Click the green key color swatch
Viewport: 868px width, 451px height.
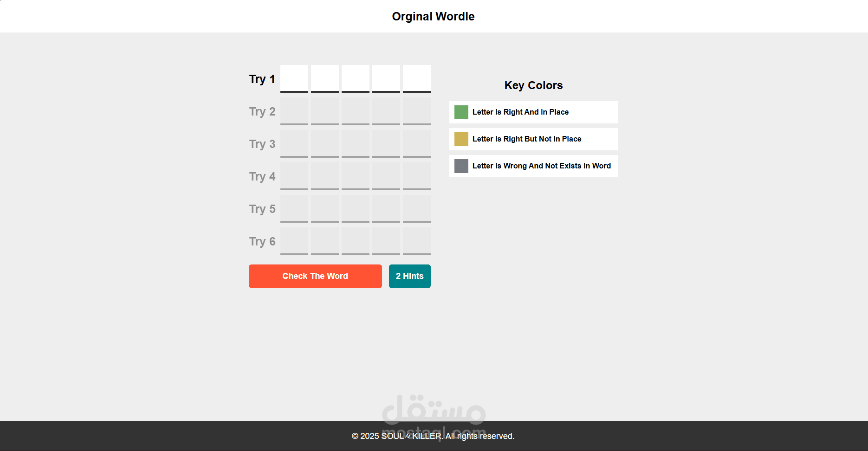pyautogui.click(x=461, y=112)
